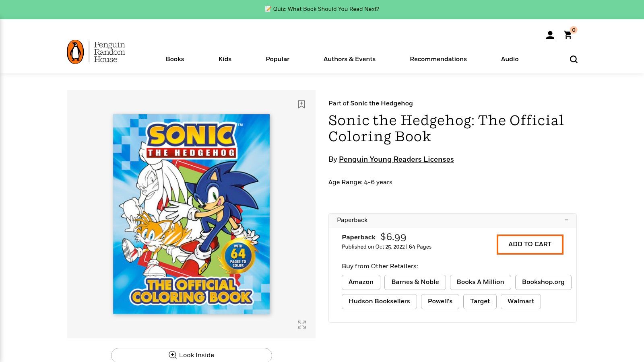
Task: Buy from Amazon retailer button
Action: (361, 282)
